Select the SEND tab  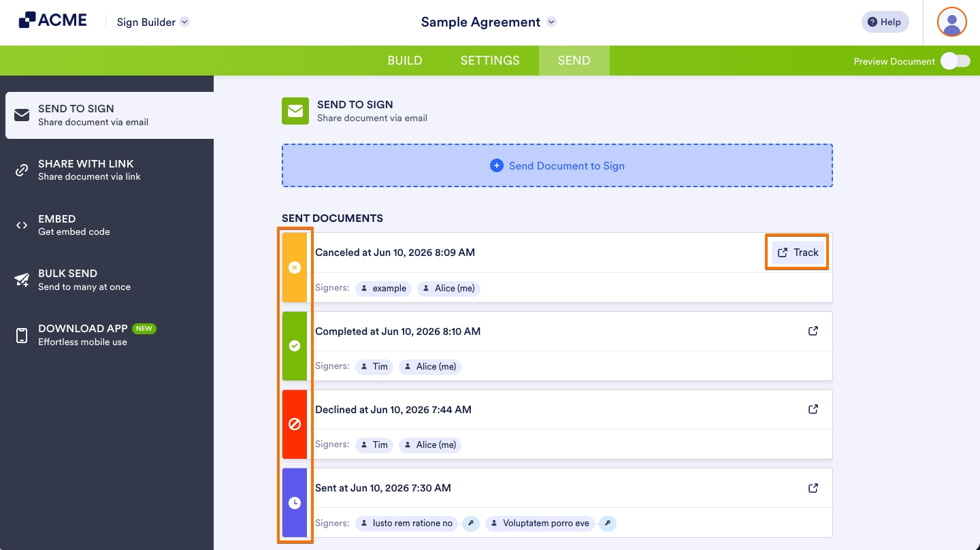tap(574, 61)
